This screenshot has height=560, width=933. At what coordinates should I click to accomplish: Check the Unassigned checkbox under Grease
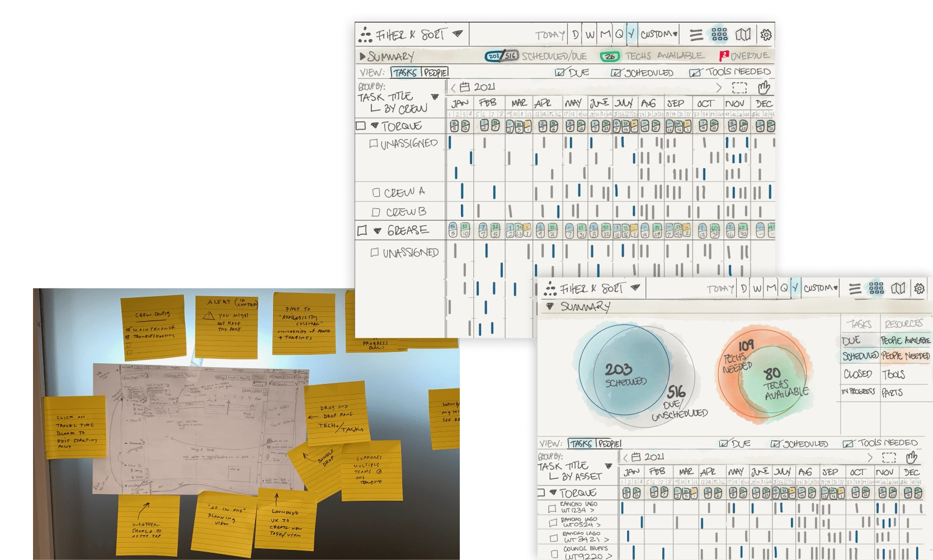point(374,253)
